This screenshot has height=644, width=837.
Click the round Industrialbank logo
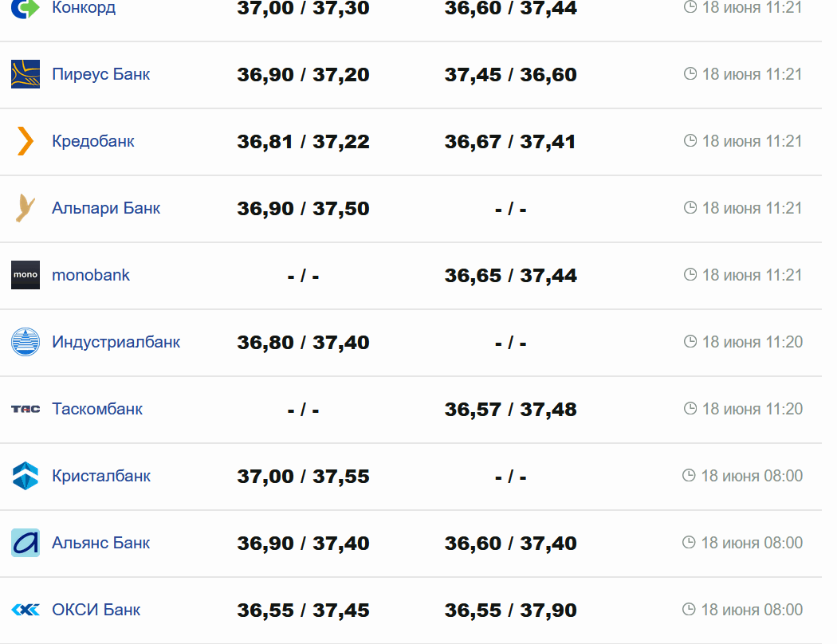tap(26, 342)
